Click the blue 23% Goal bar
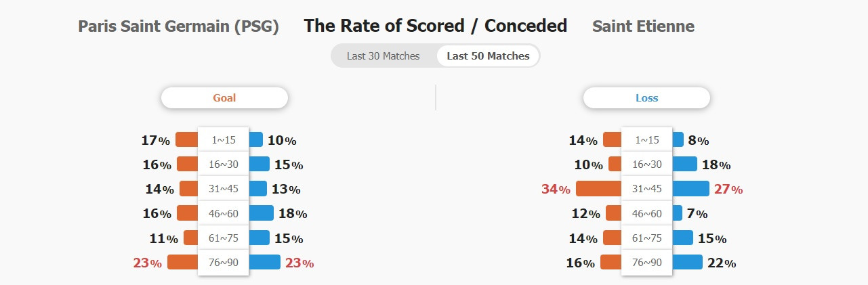This screenshot has height=285, width=868. 264,262
